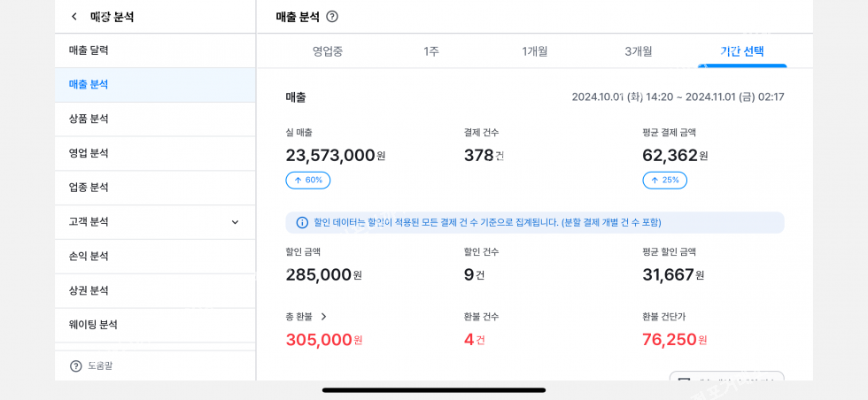Click the 도움말 help link
The height and width of the screenshot is (400, 868).
pos(100,365)
